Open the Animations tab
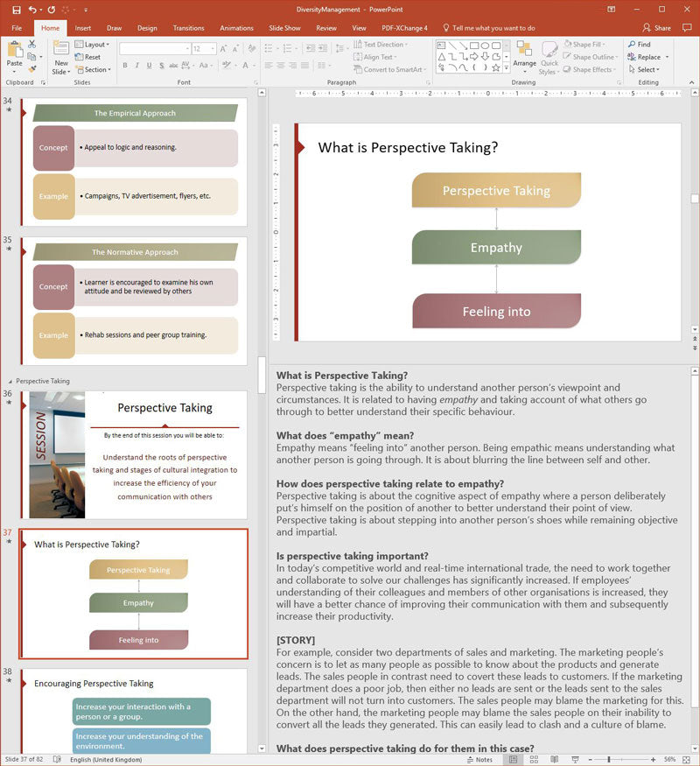The width and height of the screenshot is (700, 766). [236, 28]
